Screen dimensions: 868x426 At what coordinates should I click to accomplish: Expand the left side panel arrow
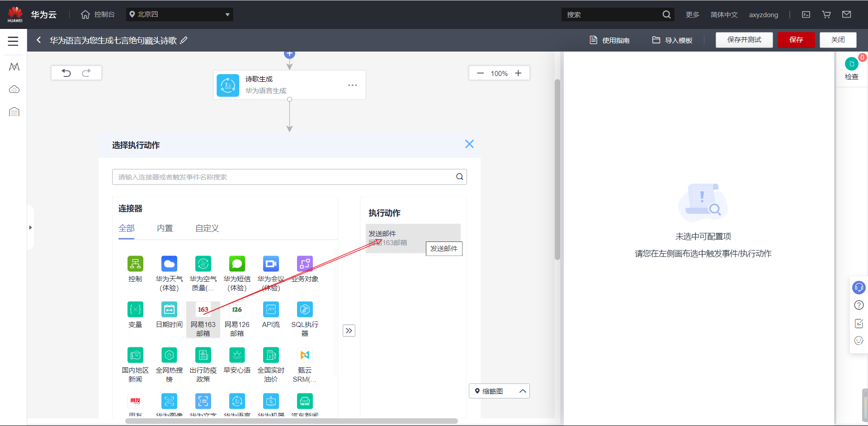[30, 227]
